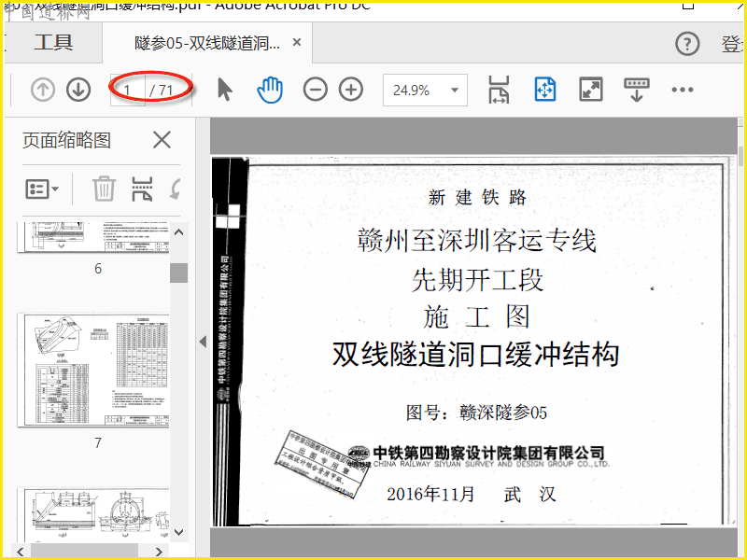Select the 隧参05-双线隧道洞 document tab
Image resolution: width=747 pixels, height=560 pixels.
click(207, 43)
